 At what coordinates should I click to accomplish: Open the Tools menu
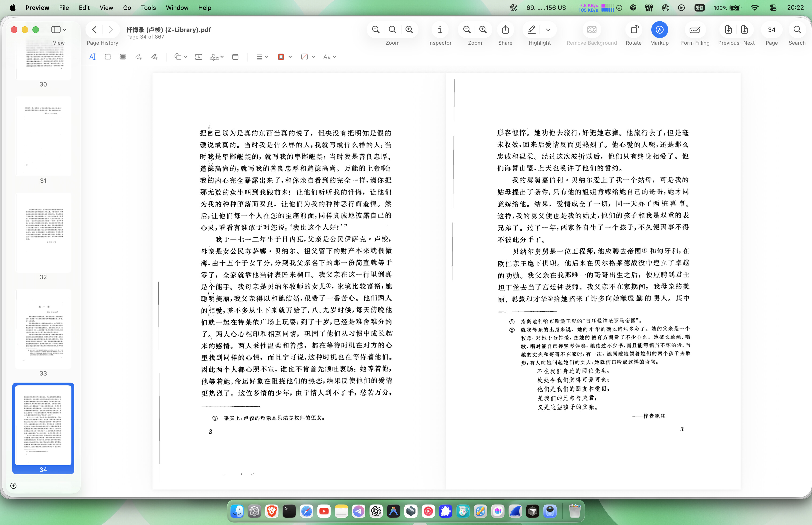(x=148, y=8)
